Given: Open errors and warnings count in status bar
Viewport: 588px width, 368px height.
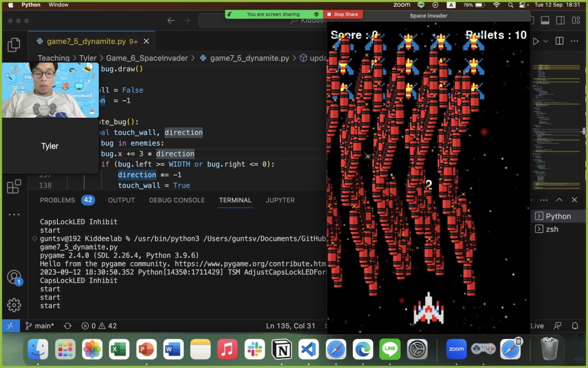Looking at the screenshot, I should point(99,326).
